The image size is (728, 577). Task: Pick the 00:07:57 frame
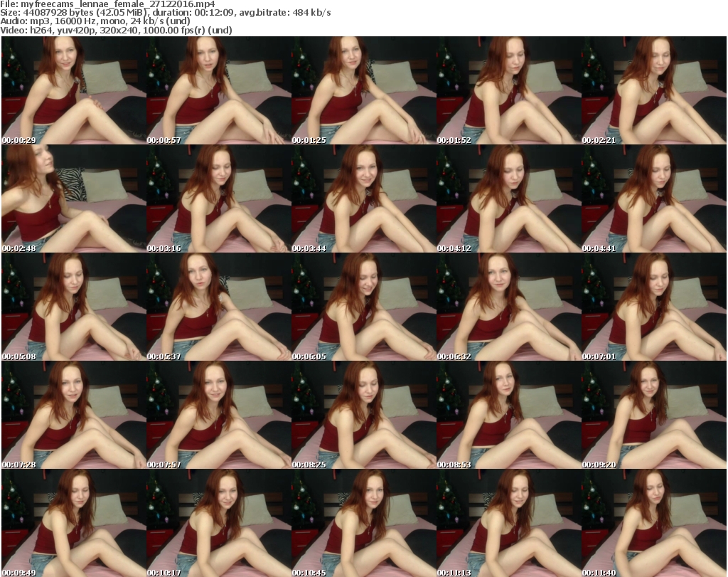pyautogui.click(x=219, y=415)
